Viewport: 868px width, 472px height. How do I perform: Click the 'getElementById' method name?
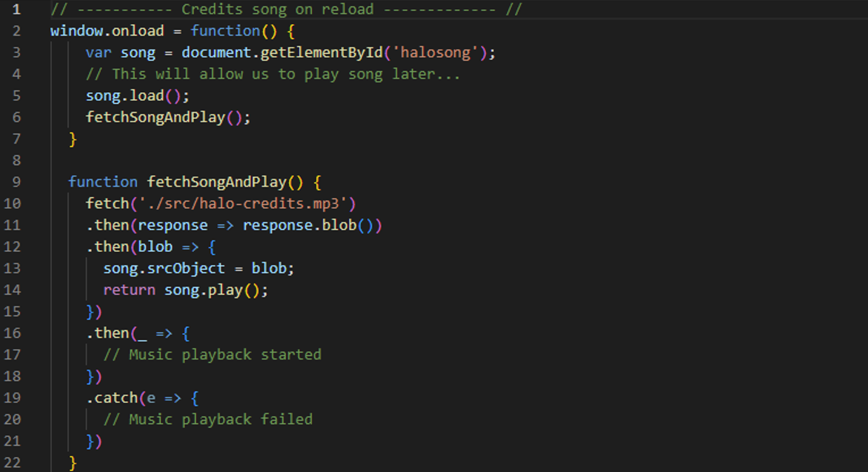tap(321, 52)
